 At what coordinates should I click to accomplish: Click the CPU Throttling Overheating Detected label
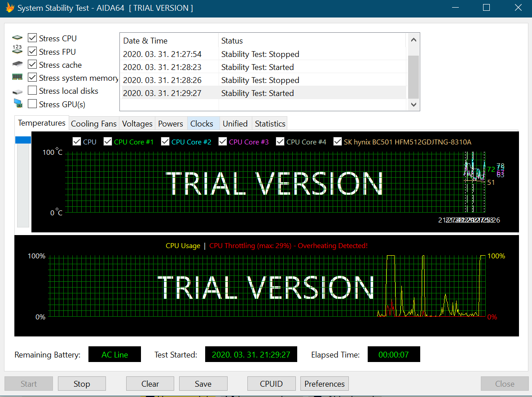pyautogui.click(x=288, y=245)
